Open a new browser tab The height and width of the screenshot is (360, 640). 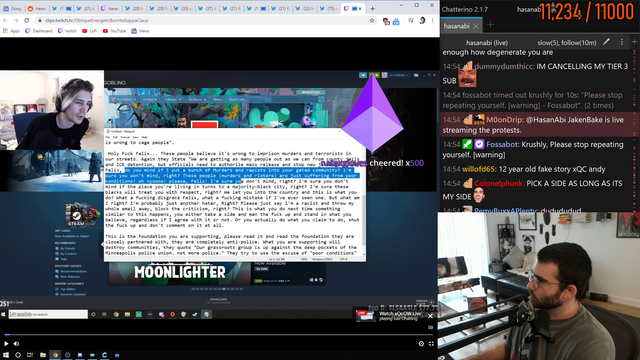click(x=372, y=8)
